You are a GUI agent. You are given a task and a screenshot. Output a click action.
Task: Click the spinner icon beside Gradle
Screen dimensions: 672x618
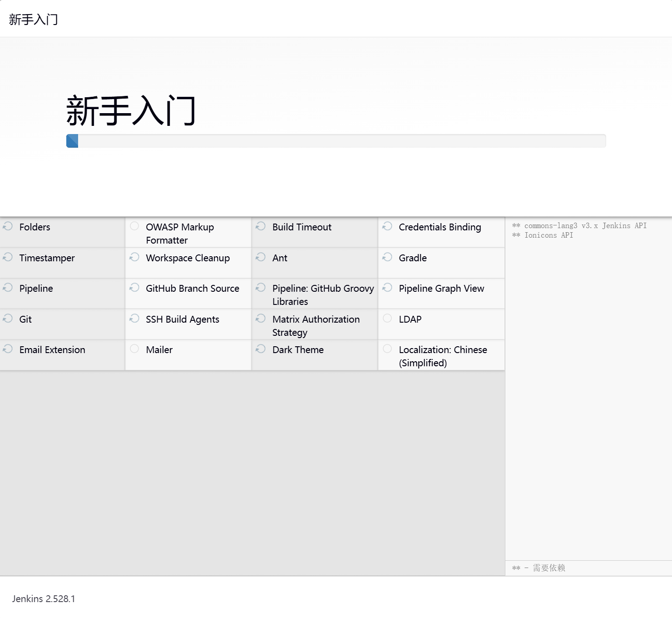[x=387, y=257]
